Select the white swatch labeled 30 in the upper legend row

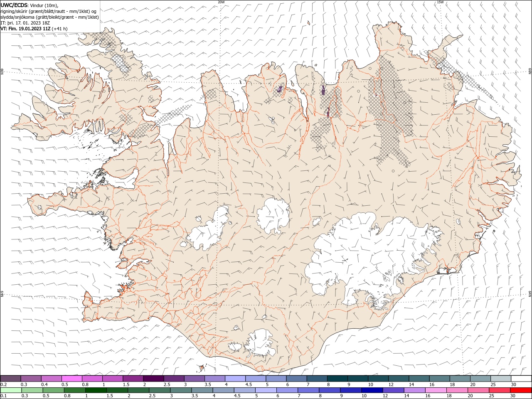coord(521,379)
